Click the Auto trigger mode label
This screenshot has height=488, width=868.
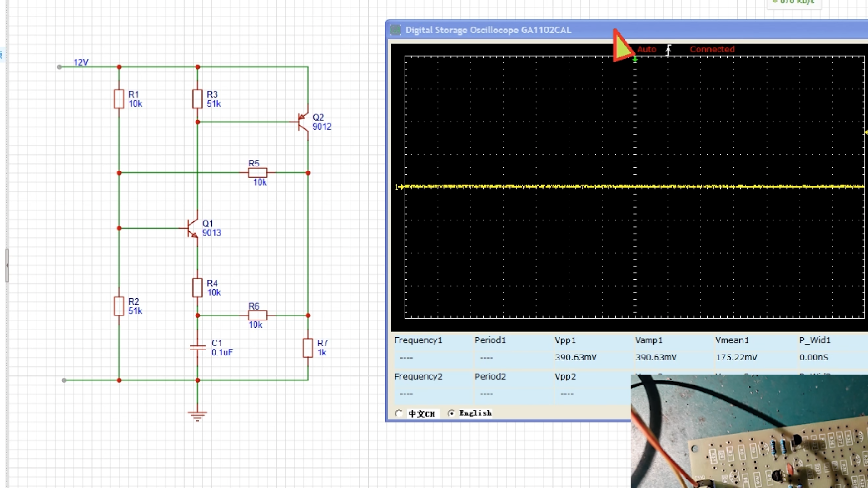coord(646,49)
